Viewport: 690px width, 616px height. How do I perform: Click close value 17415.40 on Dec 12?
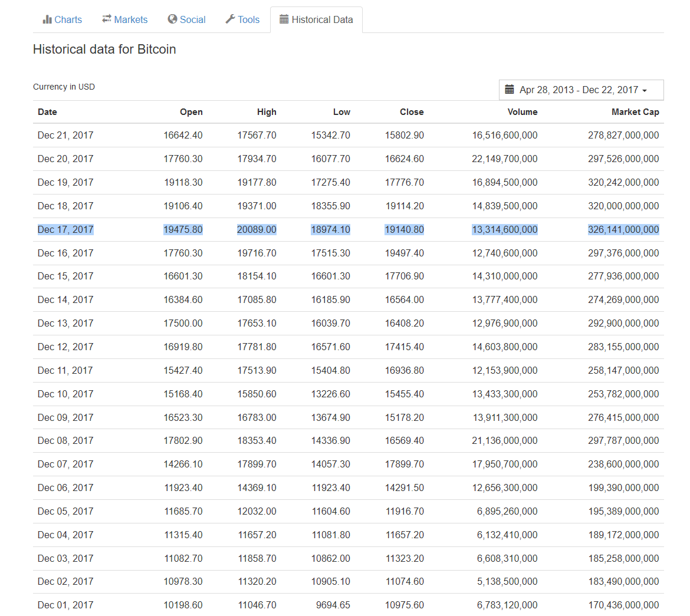[x=405, y=347]
